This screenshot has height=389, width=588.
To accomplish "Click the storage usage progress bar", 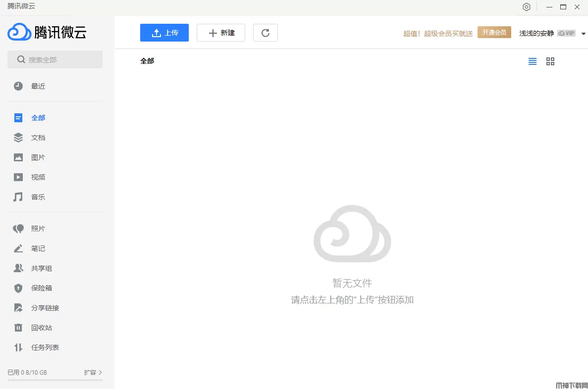I will click(55, 380).
